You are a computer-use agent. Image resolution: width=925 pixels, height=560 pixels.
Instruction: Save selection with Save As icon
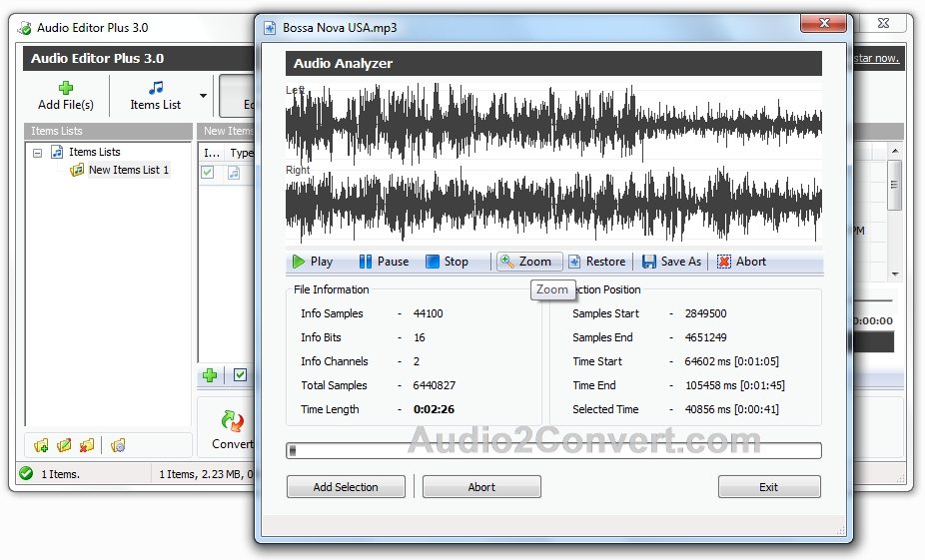649,262
